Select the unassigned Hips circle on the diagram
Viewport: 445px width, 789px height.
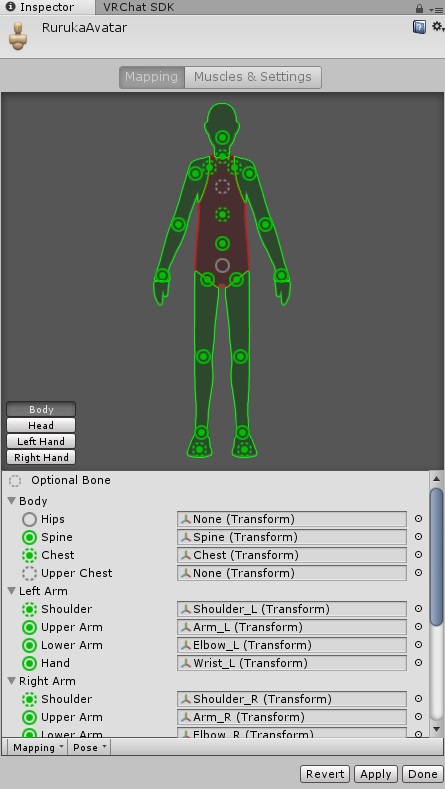222,266
